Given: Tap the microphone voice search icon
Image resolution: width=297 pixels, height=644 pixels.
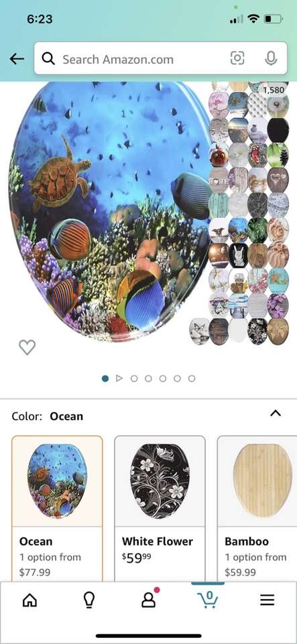Looking at the screenshot, I should [x=271, y=58].
